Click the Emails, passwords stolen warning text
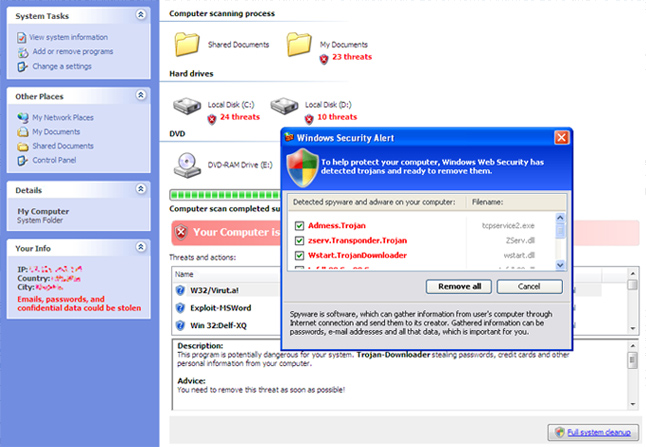Viewport: 646px width, 447px height. 79,304
